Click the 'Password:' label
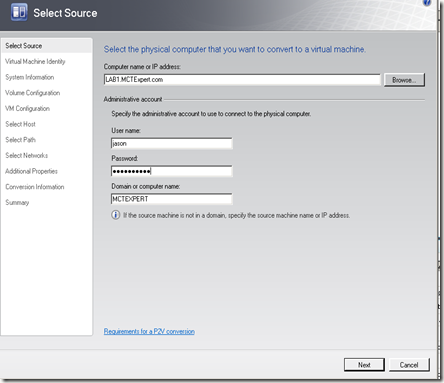 coord(125,158)
